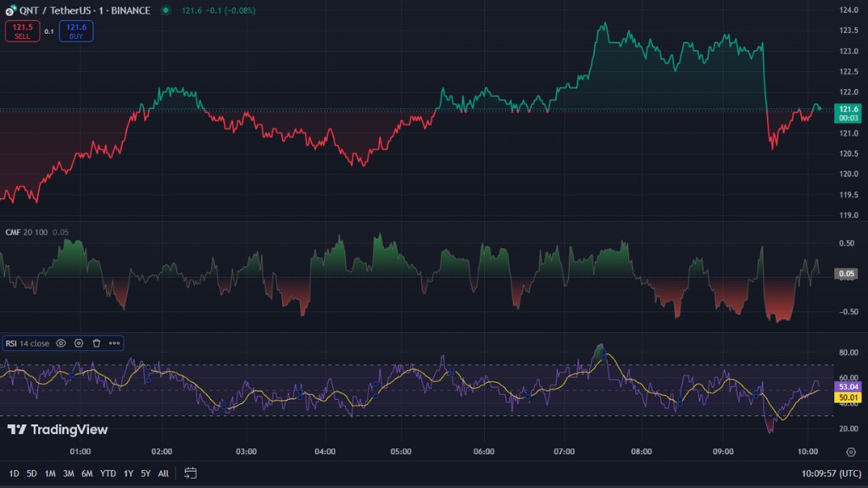This screenshot has width=868, height=488.
Task: Select the 1D time range
Action: [x=14, y=473]
